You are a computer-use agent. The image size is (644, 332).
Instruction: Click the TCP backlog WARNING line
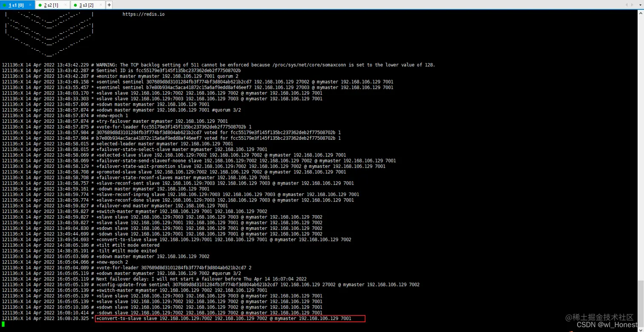click(x=218, y=65)
